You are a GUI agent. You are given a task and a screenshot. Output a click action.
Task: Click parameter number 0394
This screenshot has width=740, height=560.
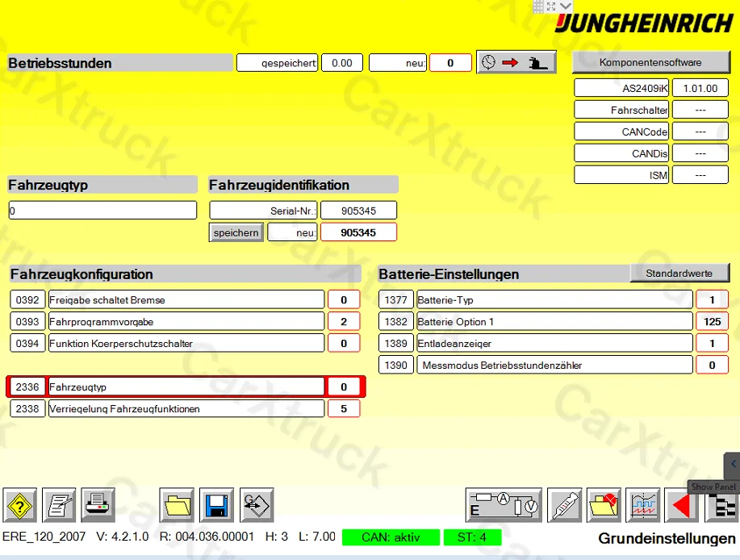tap(27, 343)
